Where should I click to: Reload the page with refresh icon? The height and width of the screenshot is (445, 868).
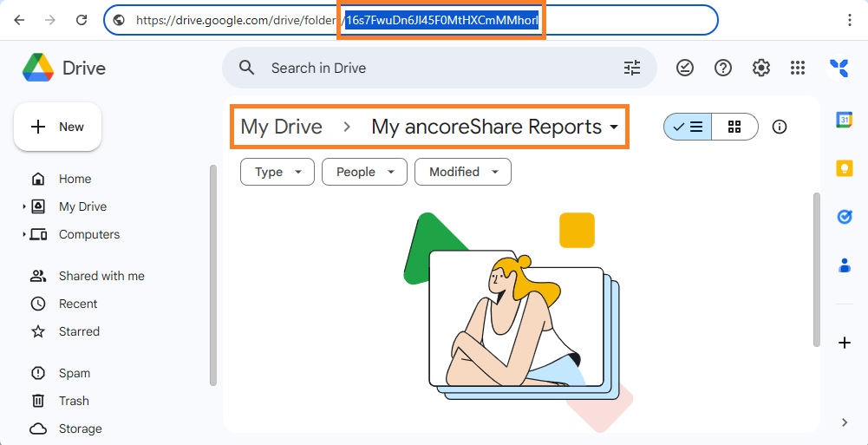pos(82,21)
